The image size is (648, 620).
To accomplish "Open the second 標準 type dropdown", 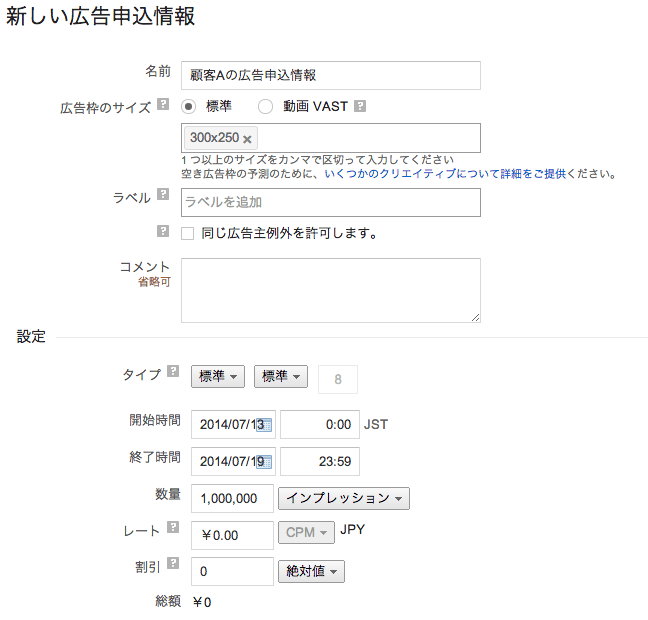I will (281, 377).
